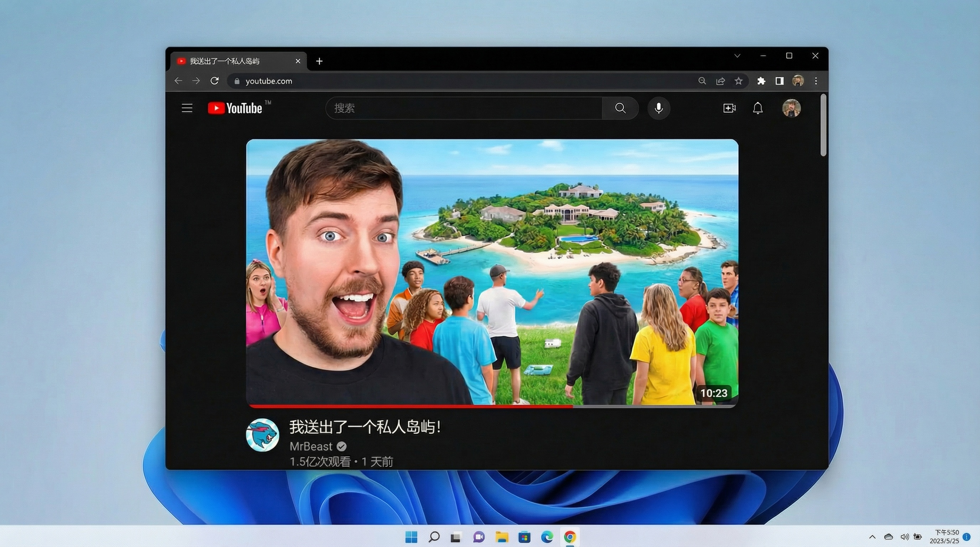The width and height of the screenshot is (980, 547).
Task: Share this page via address bar icon
Action: [720, 81]
